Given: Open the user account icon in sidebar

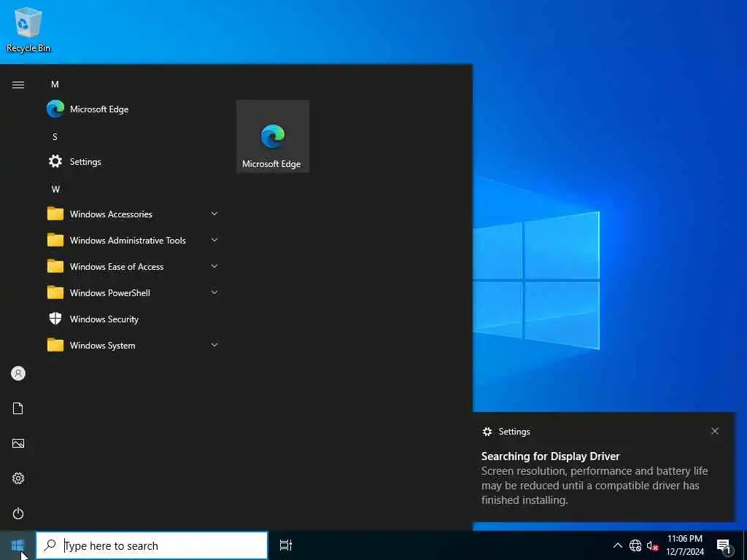Looking at the screenshot, I should tap(18, 373).
